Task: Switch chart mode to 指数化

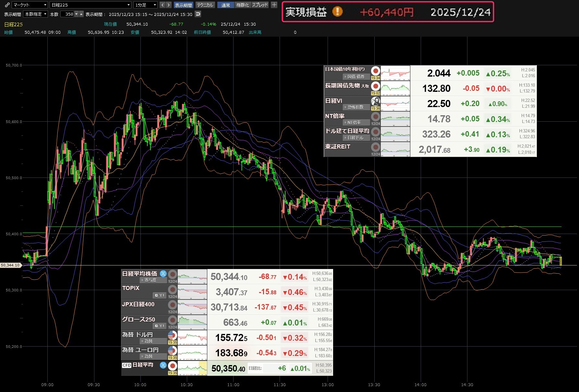Action: tap(242, 5)
